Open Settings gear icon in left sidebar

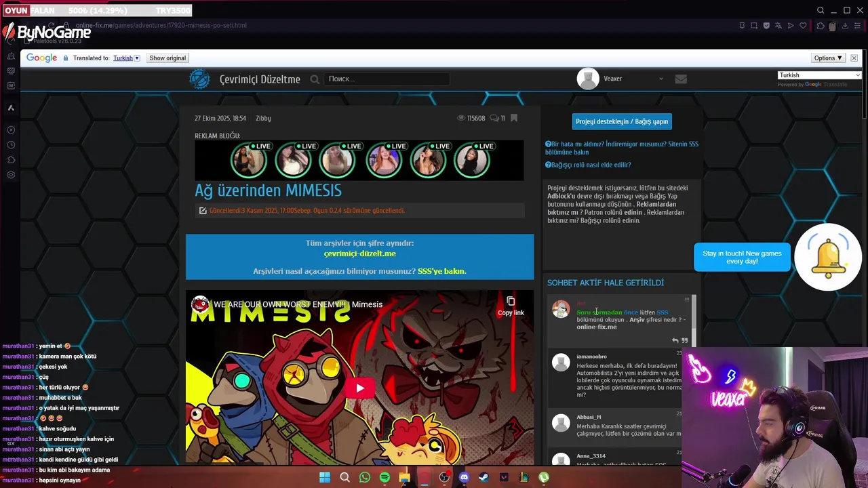click(x=11, y=175)
